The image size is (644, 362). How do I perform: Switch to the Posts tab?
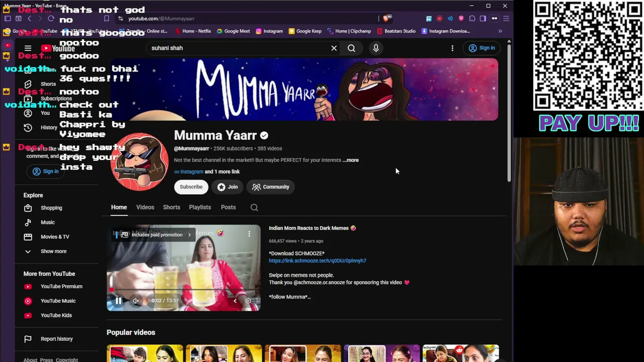click(x=228, y=207)
